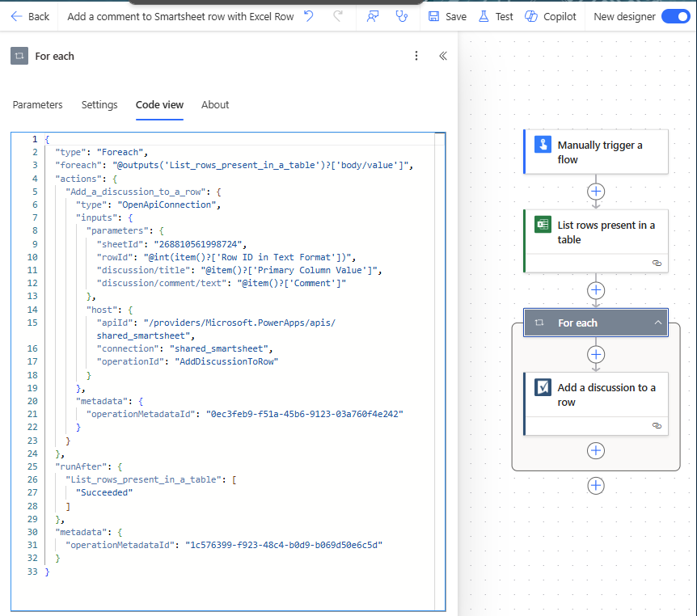Select the For each node on canvas

[x=596, y=323]
